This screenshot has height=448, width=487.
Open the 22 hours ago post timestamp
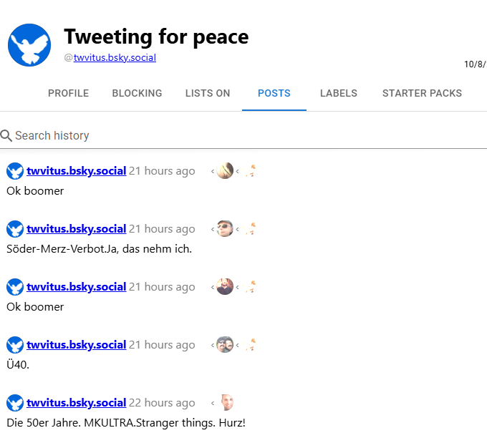[162, 403]
